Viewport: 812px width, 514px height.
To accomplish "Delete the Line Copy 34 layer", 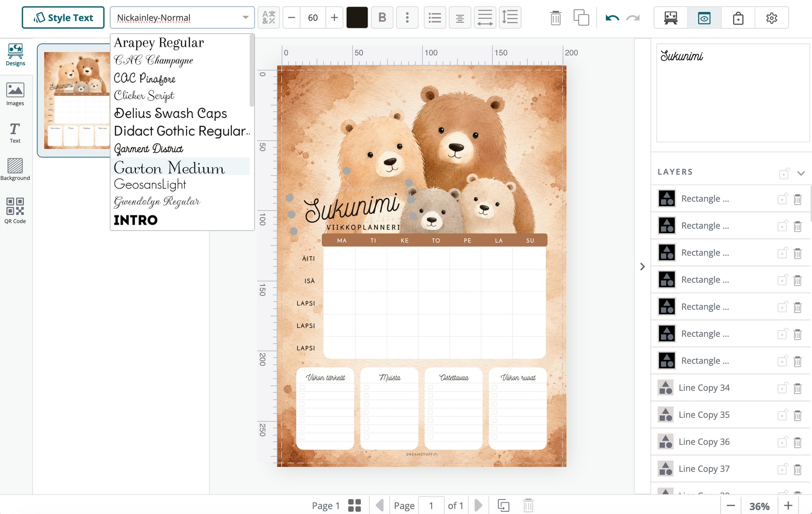I will click(797, 389).
